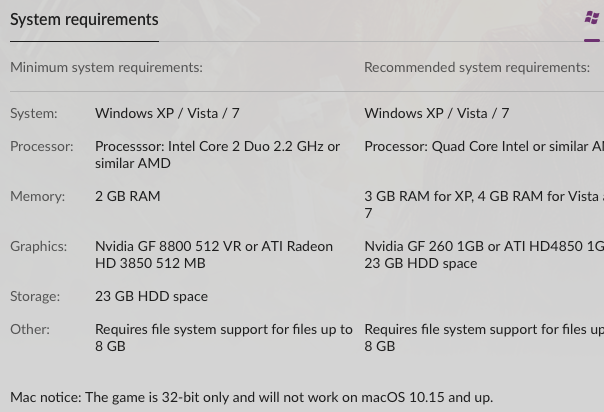Click the minimum 23 GB HDD space storage value
Screen dimensions: 604x412
click(x=151, y=296)
